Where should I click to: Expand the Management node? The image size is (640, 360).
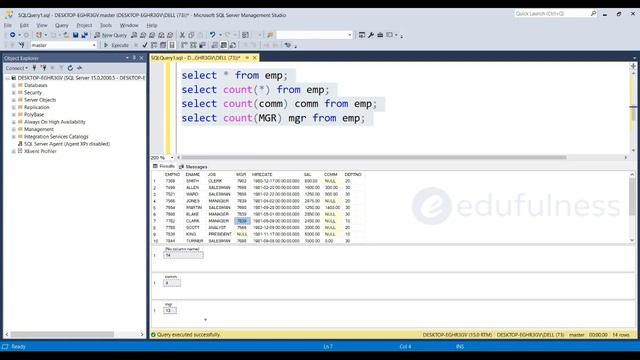13,129
